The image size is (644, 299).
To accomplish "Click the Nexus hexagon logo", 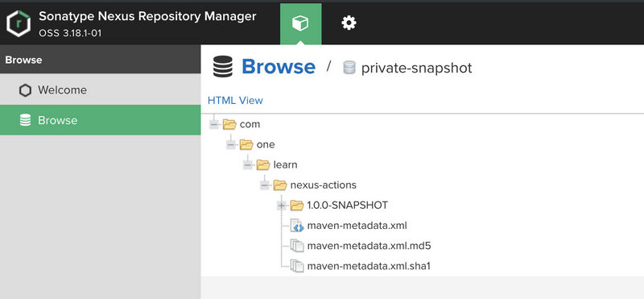I will [19, 23].
